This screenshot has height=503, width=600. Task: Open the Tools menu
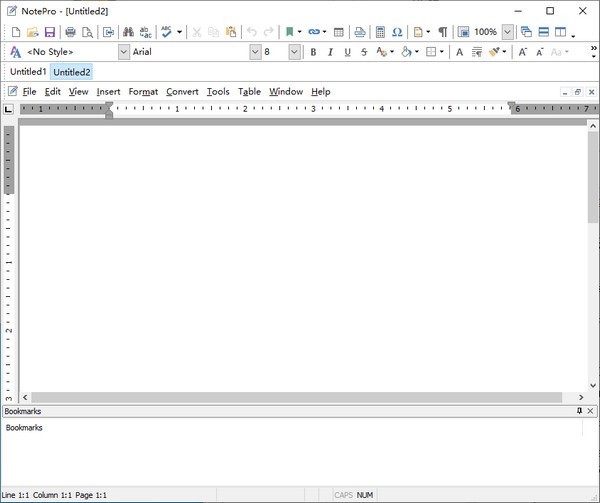click(218, 92)
